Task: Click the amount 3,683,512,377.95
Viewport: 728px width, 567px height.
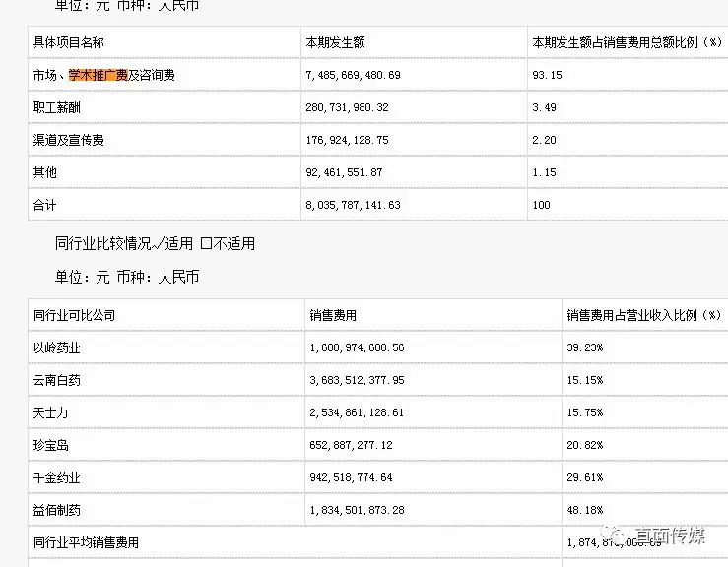Action: 357,381
